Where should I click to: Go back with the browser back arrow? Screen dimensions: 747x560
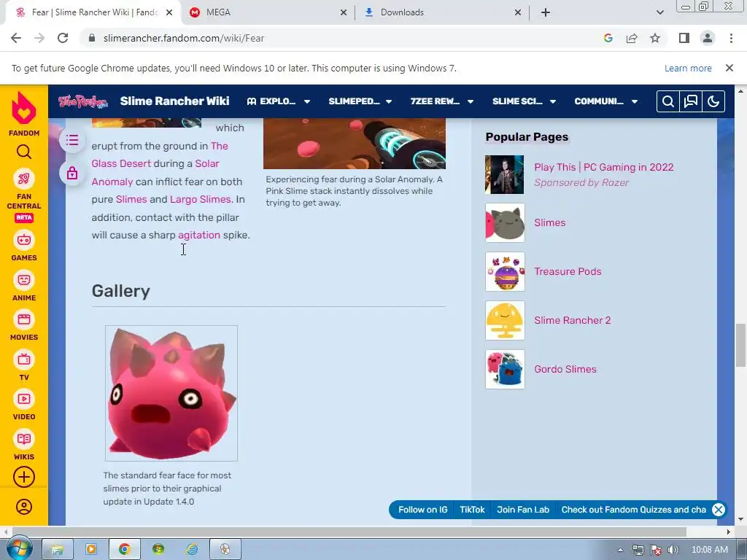coord(16,38)
